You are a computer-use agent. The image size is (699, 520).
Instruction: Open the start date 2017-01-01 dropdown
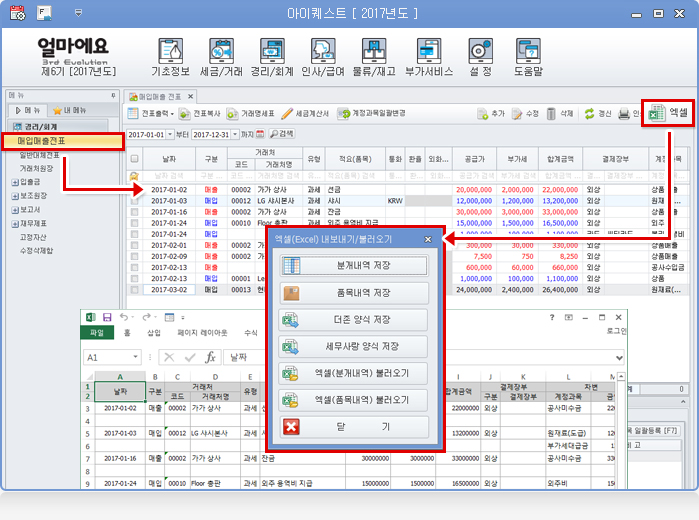(169, 134)
